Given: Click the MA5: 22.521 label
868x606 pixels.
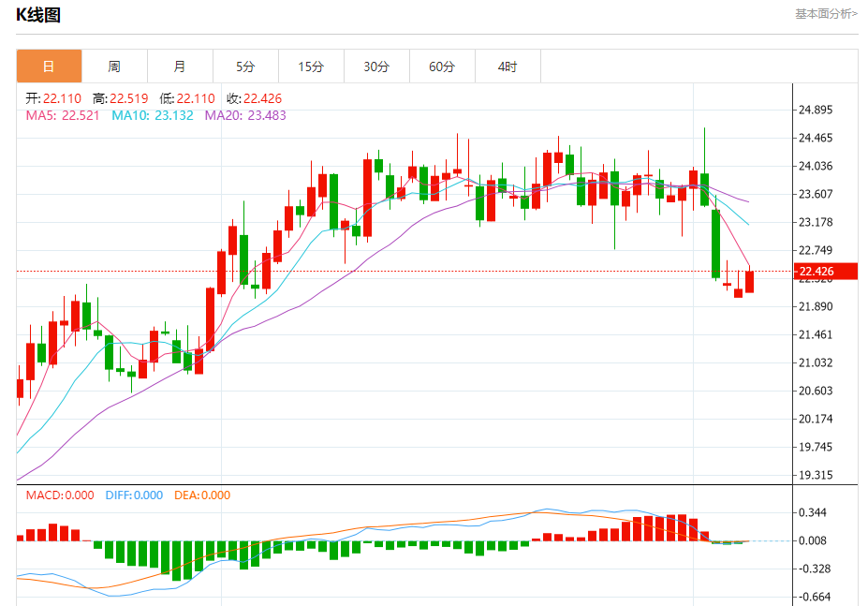Looking at the screenshot, I should (63, 115).
